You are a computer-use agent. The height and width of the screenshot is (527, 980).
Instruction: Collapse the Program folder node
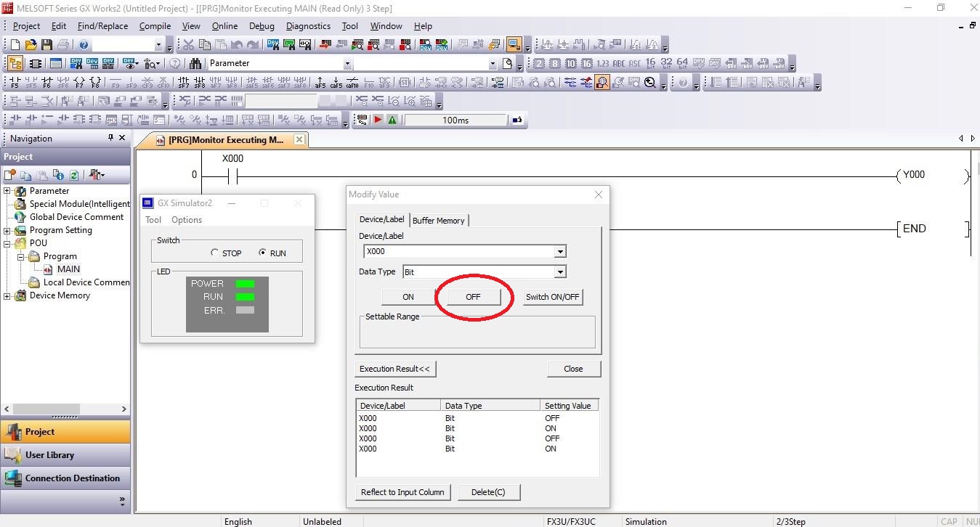point(21,256)
